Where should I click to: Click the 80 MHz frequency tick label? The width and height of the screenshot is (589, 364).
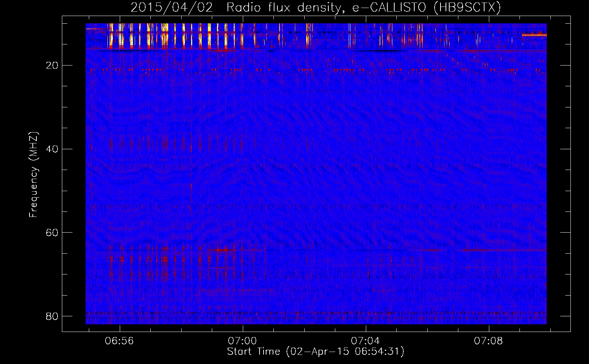coord(52,316)
